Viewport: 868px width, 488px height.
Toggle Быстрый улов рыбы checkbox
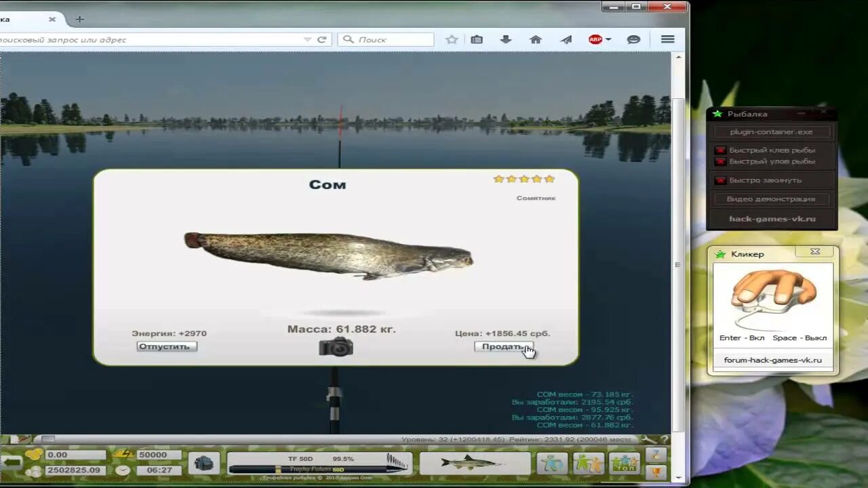721,161
